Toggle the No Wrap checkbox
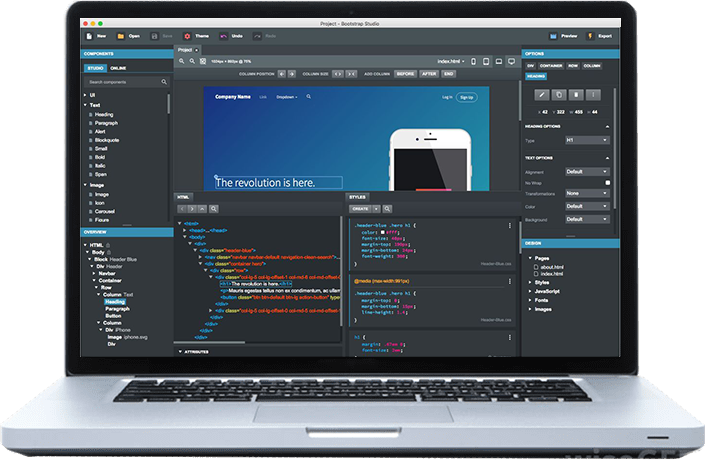The width and height of the screenshot is (705, 460). point(607,182)
